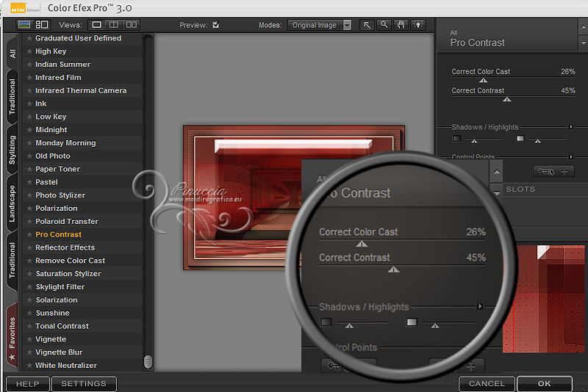
Task: Switch to text filter list layout icon
Action: [42, 25]
